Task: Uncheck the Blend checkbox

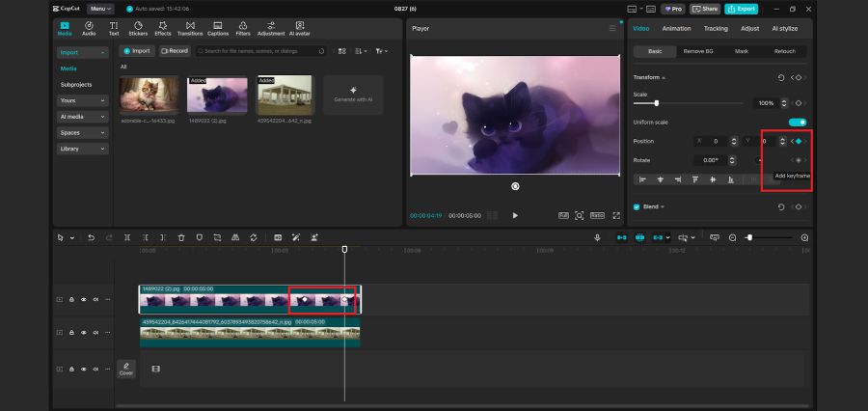Action: click(637, 206)
